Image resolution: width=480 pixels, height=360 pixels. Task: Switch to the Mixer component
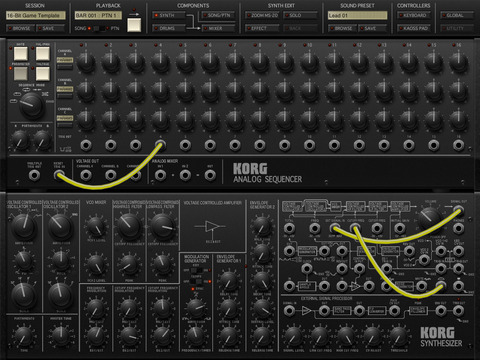coord(218,28)
